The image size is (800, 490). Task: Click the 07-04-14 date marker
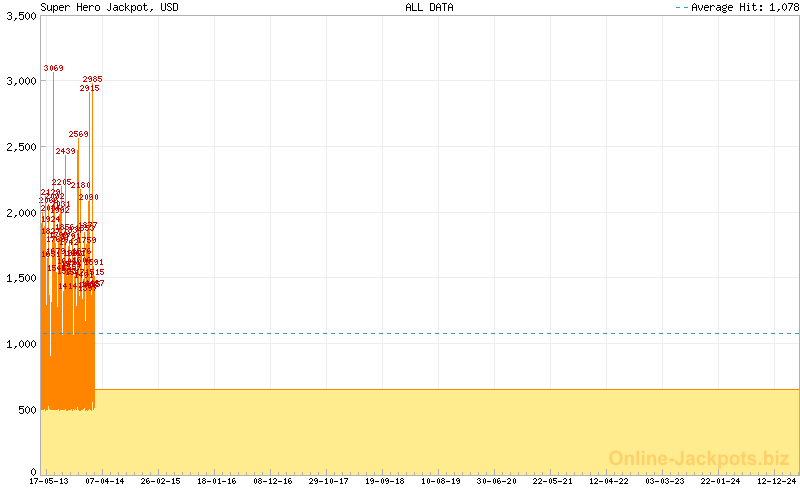tap(105, 481)
